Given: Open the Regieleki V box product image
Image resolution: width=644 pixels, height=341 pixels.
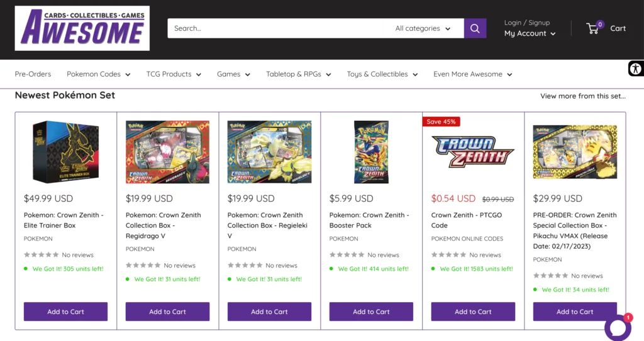Looking at the screenshot, I should point(269,152).
